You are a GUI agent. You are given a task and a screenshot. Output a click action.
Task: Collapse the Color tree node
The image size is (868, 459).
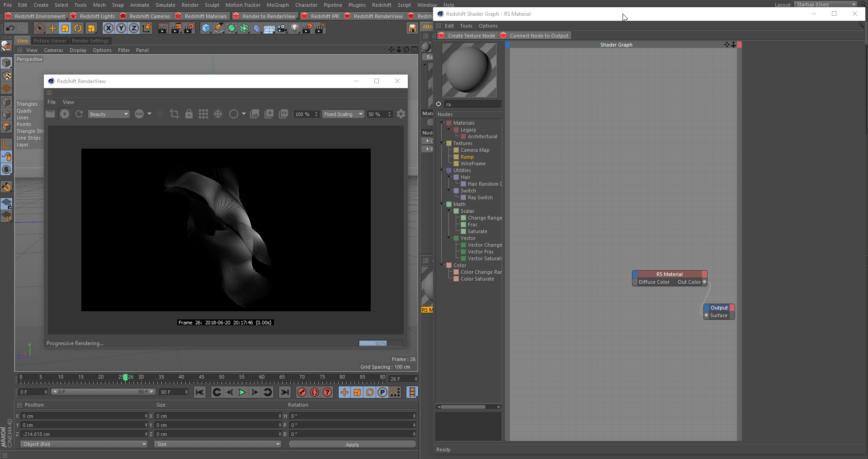pos(442,265)
